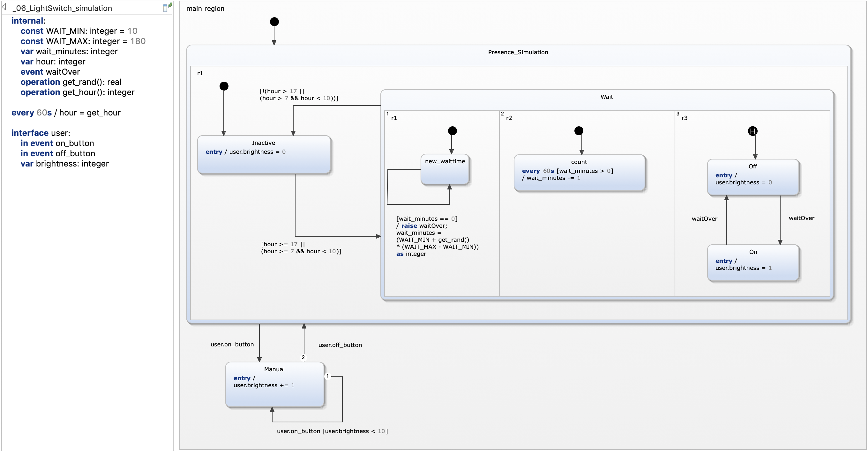Collapse the definition section with the triangle
The image size is (868, 451).
pos(4,7)
